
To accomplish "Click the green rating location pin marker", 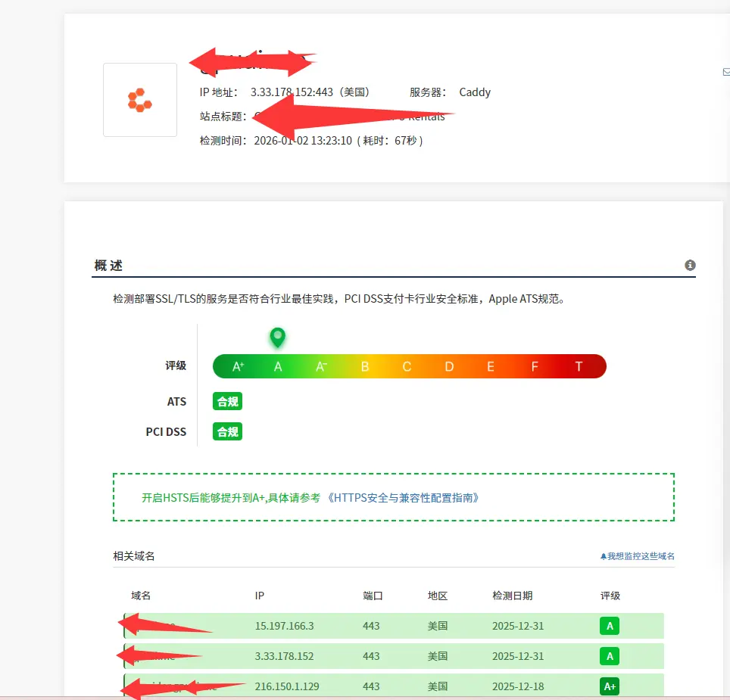I will [x=277, y=338].
